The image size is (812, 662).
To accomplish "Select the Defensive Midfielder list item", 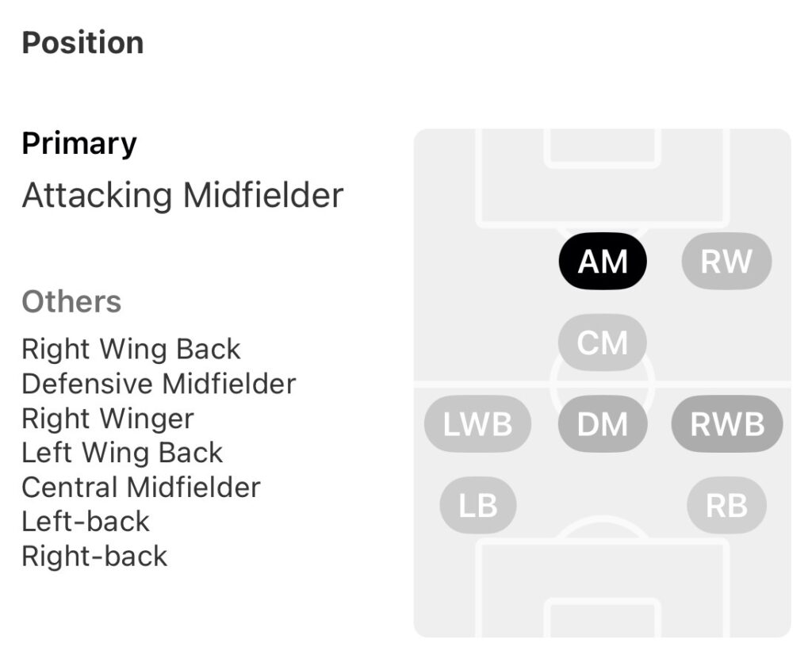I will (159, 384).
